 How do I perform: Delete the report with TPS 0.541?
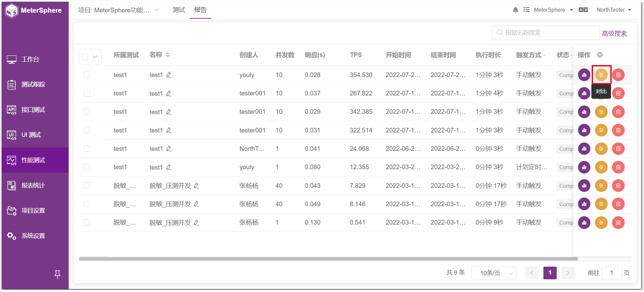(618, 223)
